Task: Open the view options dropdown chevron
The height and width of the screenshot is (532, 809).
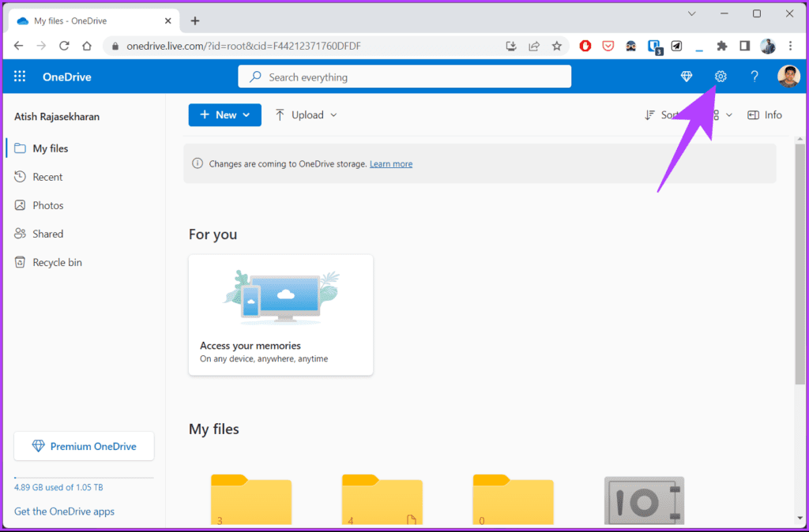Action: 729,115
